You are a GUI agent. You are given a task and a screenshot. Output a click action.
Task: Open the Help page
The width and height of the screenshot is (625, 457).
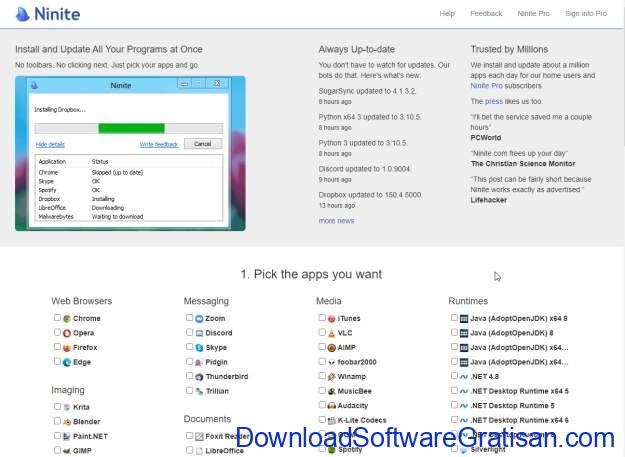tap(447, 14)
